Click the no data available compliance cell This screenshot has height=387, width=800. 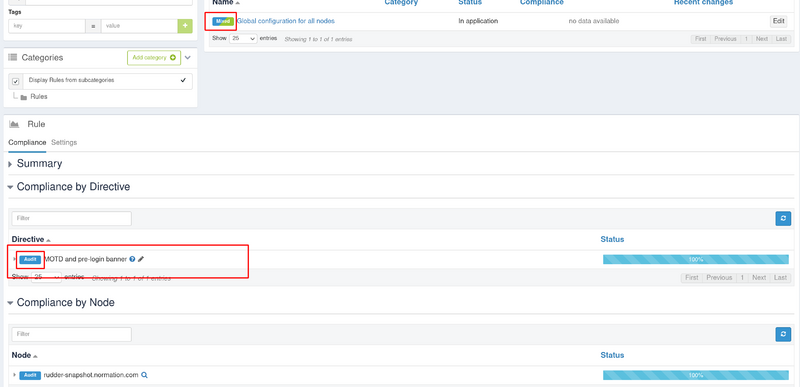tap(594, 21)
